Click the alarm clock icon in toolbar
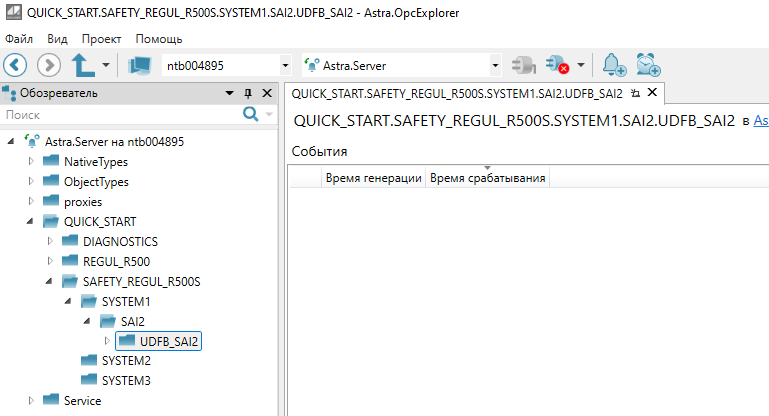This screenshot has height=416, width=769. coord(648,66)
